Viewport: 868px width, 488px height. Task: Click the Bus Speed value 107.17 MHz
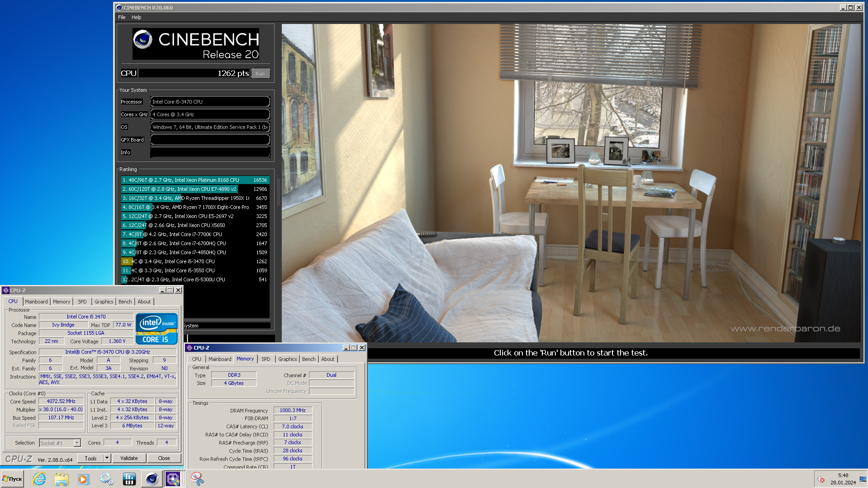tap(61, 417)
